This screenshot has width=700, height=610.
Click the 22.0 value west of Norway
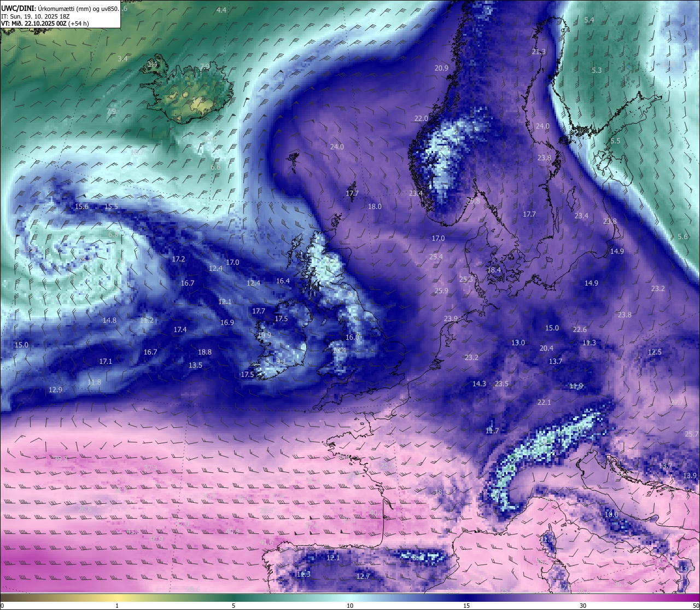pos(421,118)
